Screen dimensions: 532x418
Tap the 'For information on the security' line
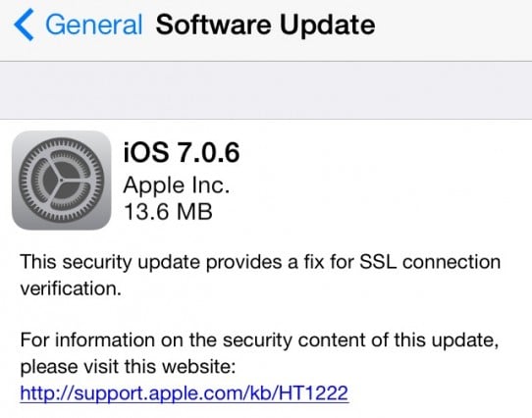point(259,340)
